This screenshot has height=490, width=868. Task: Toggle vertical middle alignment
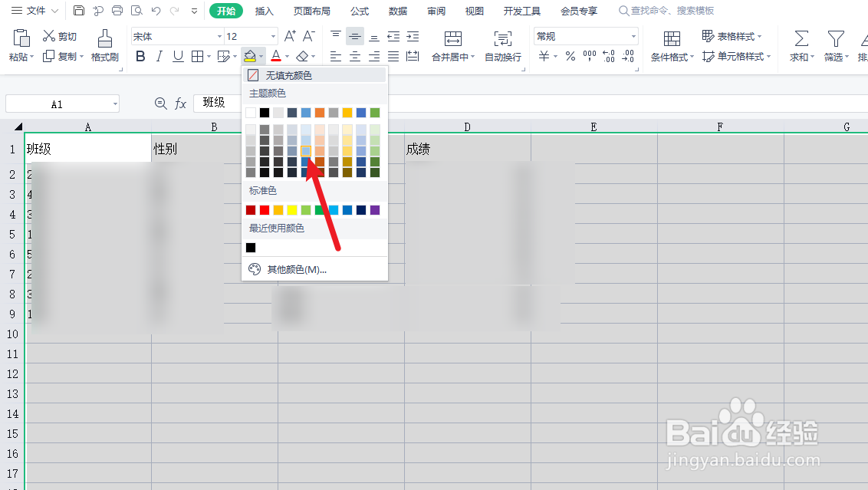pyautogui.click(x=355, y=37)
